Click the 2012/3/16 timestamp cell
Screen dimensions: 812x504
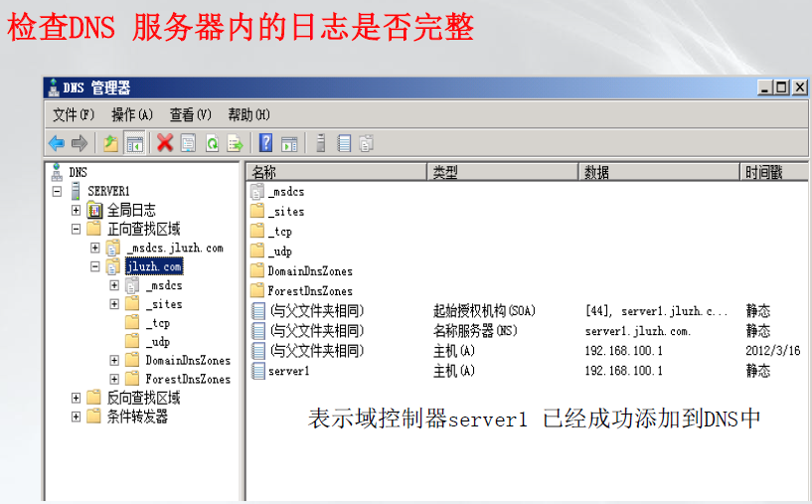tap(772, 351)
